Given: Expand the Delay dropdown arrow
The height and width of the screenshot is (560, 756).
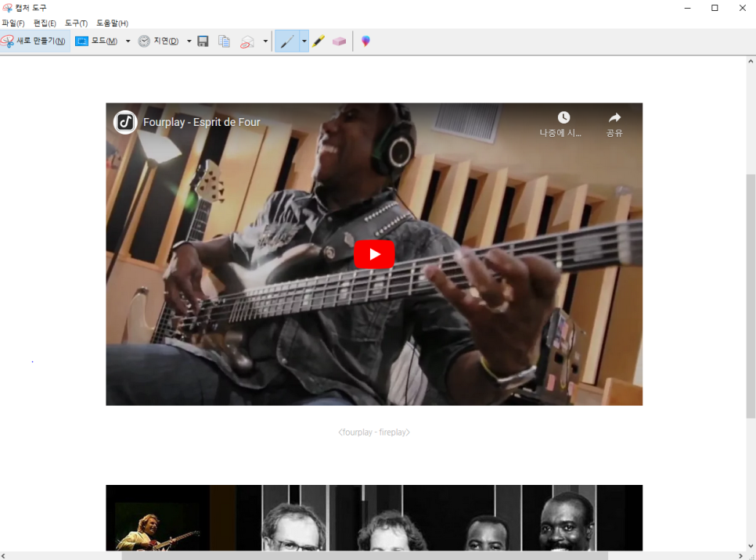Looking at the screenshot, I should pyautogui.click(x=189, y=41).
